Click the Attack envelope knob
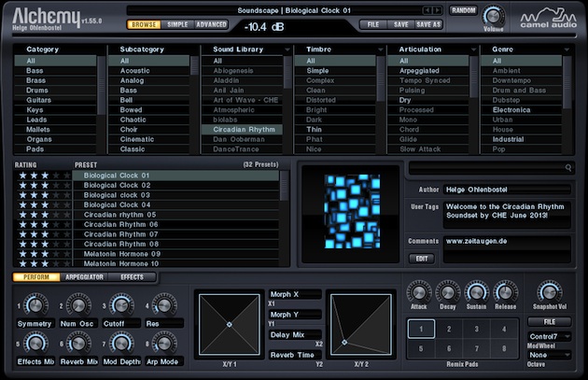Viewport: 588px width, 380px height. click(x=419, y=292)
